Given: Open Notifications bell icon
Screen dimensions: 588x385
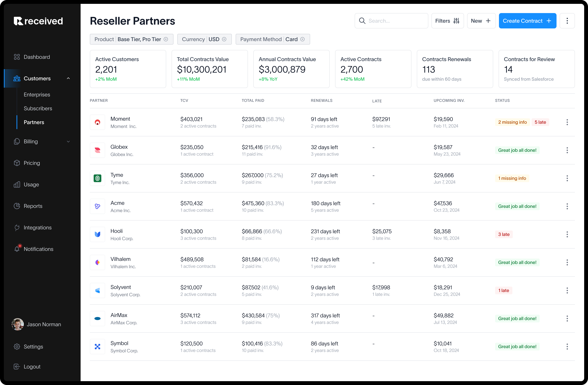Looking at the screenshot, I should pyautogui.click(x=17, y=249).
